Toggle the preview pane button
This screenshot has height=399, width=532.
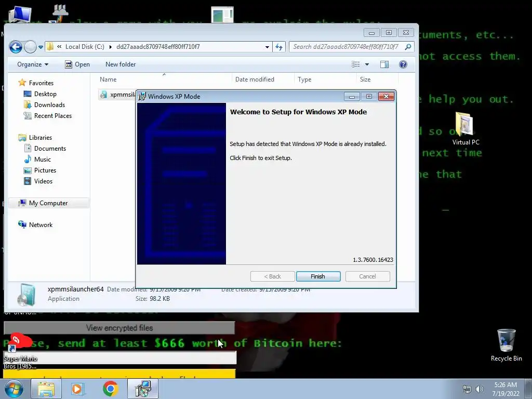384,64
